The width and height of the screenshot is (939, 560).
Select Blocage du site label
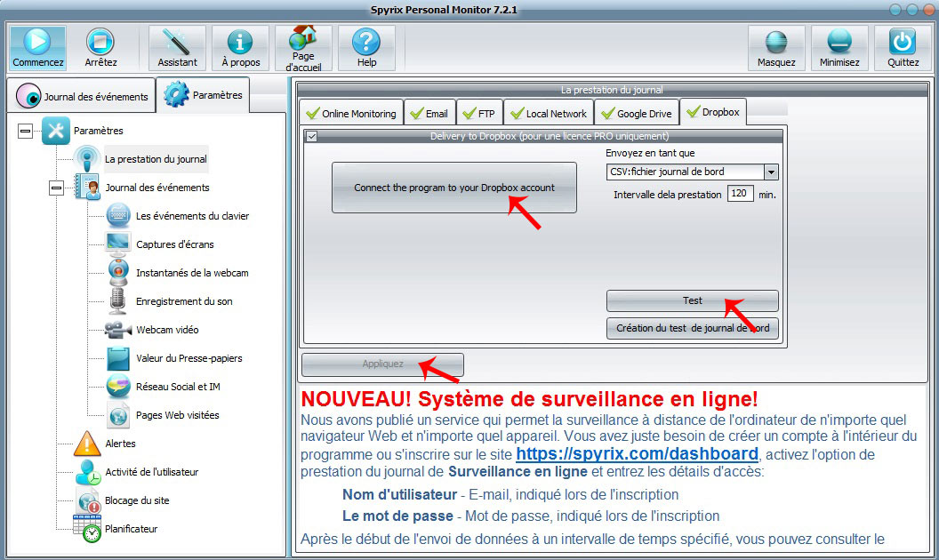tap(137, 500)
